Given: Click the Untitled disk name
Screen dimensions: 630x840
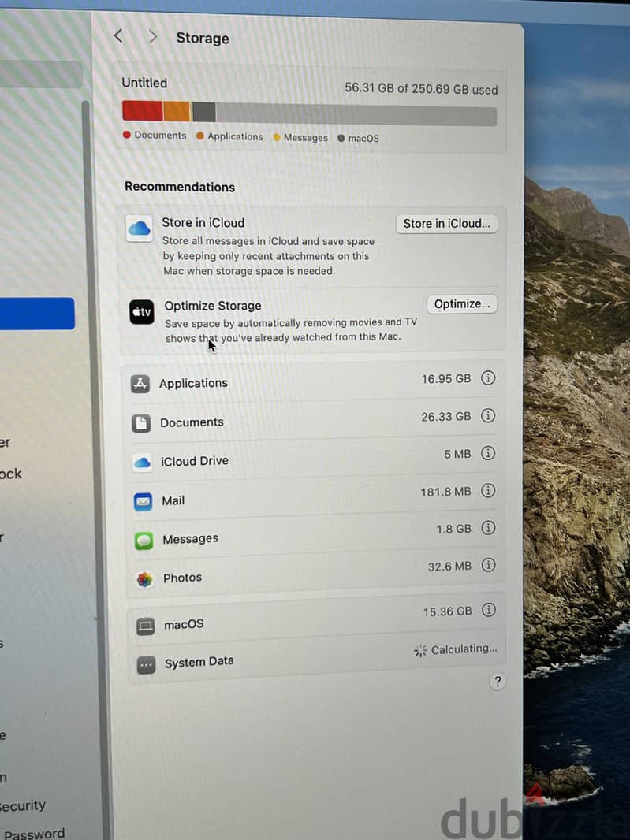Looking at the screenshot, I should pos(144,83).
